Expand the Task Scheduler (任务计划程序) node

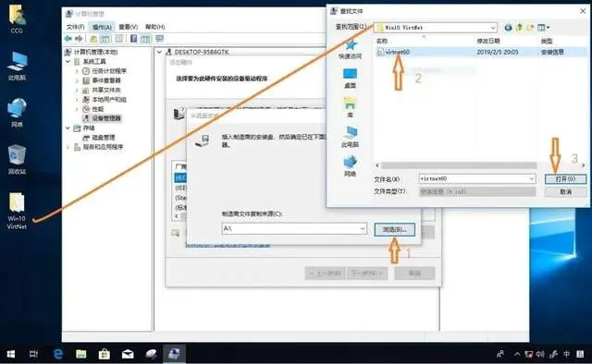click(x=77, y=71)
